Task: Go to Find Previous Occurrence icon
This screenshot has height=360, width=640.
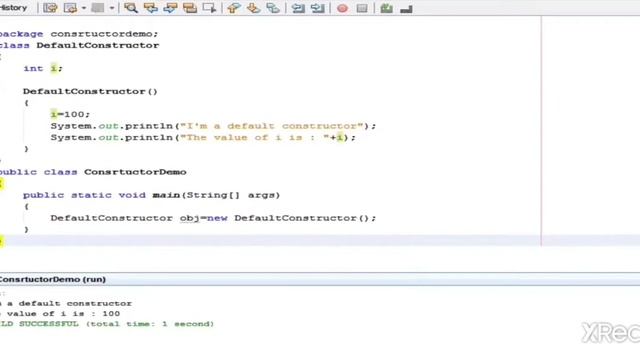Action: [x=151, y=8]
